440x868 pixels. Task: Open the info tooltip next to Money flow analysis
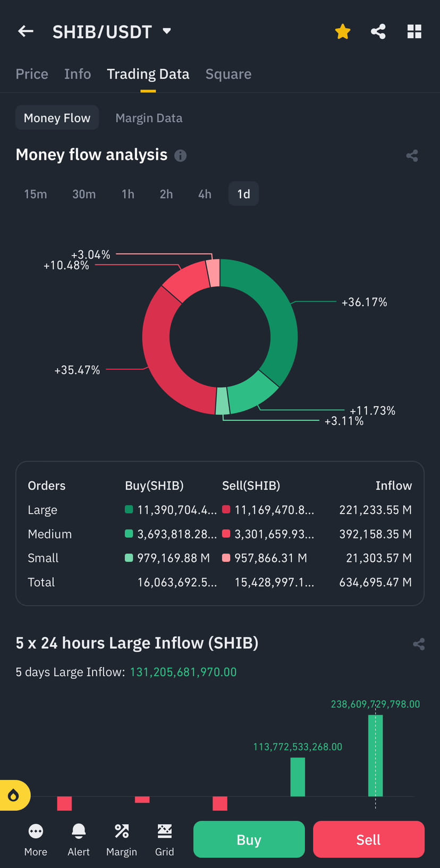180,156
